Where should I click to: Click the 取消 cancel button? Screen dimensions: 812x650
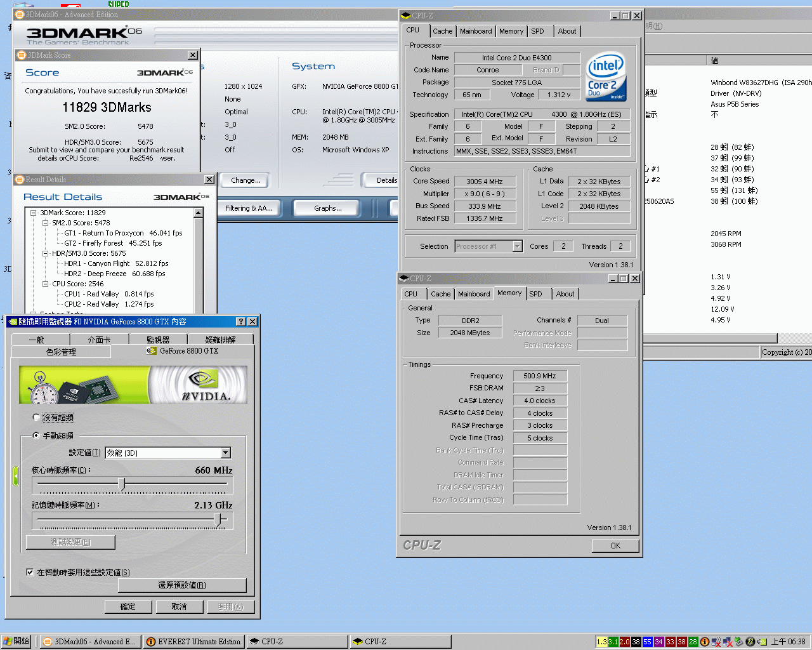180,607
